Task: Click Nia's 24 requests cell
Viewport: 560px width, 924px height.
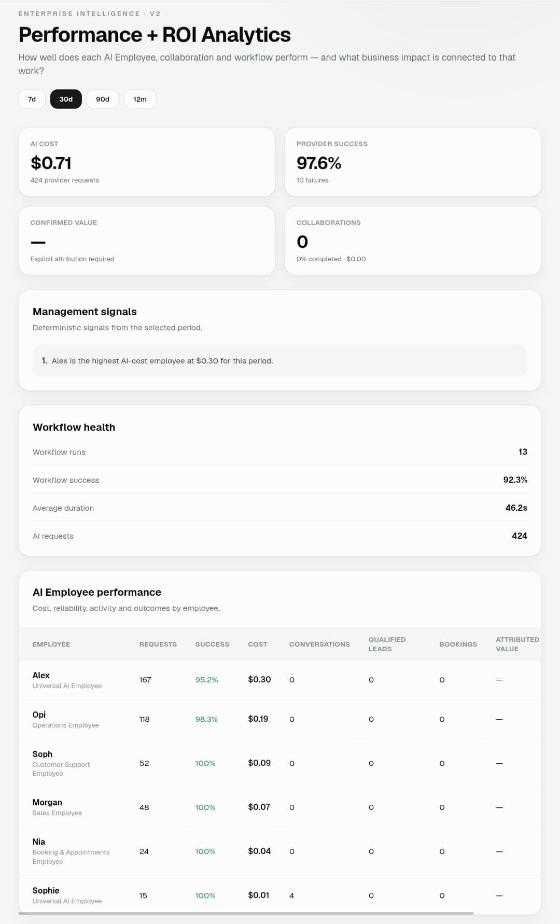Action: tap(144, 851)
